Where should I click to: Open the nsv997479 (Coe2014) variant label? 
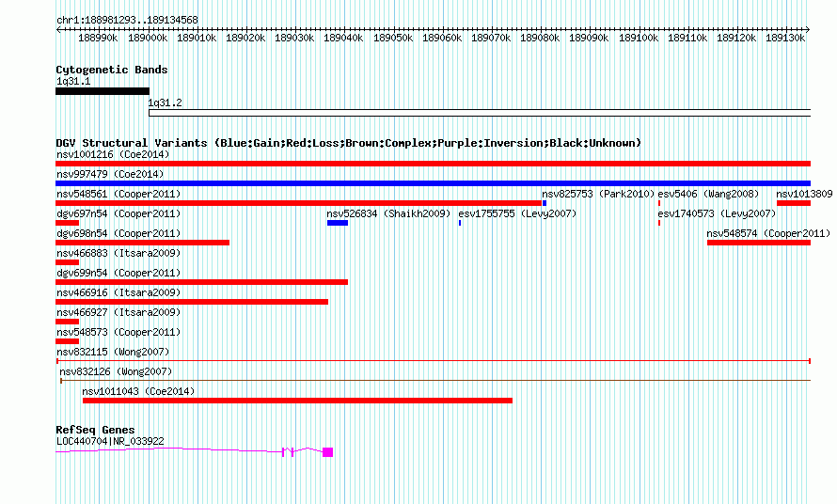coord(110,174)
